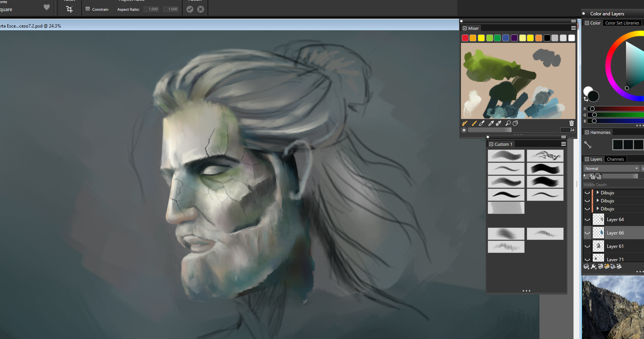Pick the purple swatch in the Mixer
The width and height of the screenshot is (644, 339).
tap(514, 38)
